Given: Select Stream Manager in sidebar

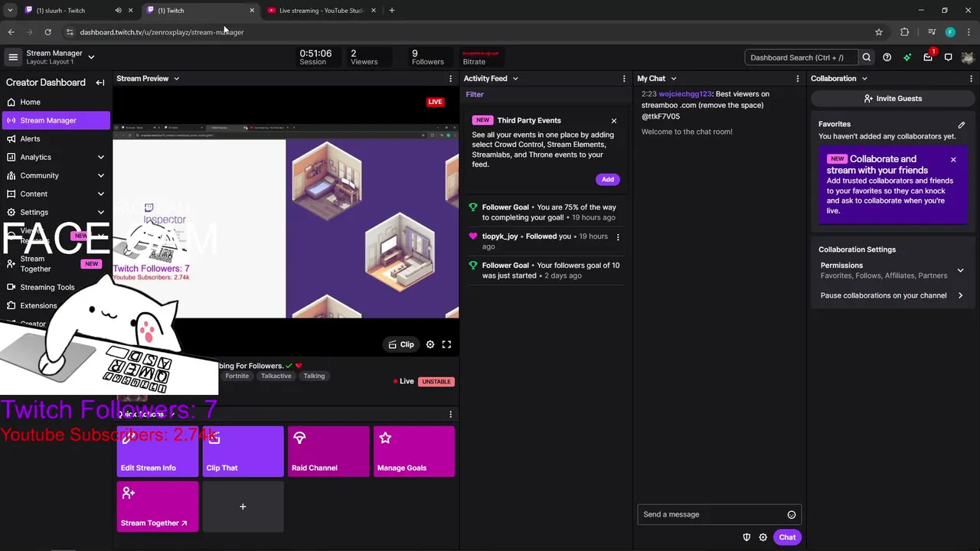Looking at the screenshot, I should click(x=55, y=121).
